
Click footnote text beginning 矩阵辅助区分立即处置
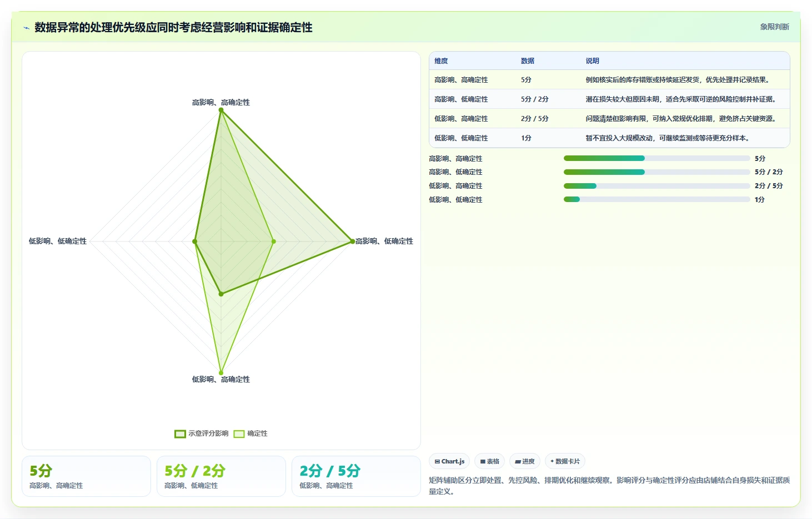pos(609,486)
